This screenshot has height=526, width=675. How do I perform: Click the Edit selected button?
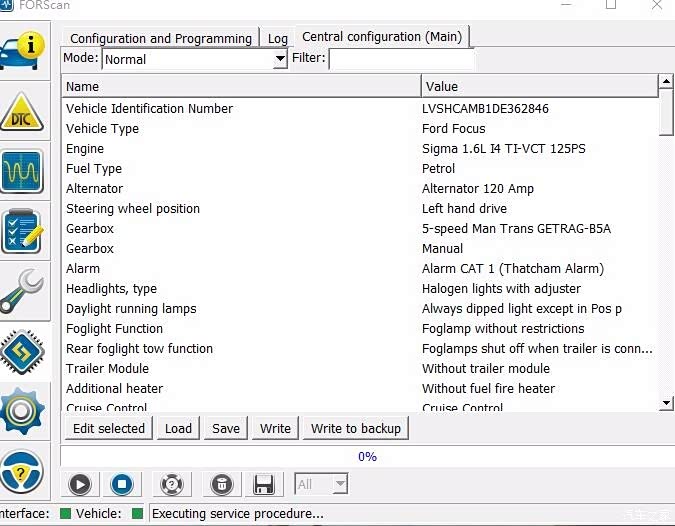[x=109, y=428]
